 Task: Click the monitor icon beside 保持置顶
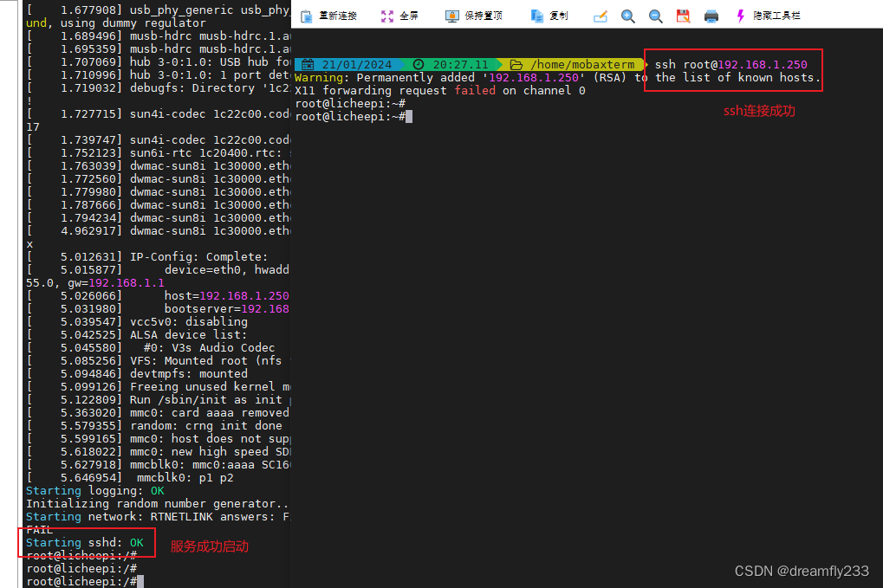451,15
